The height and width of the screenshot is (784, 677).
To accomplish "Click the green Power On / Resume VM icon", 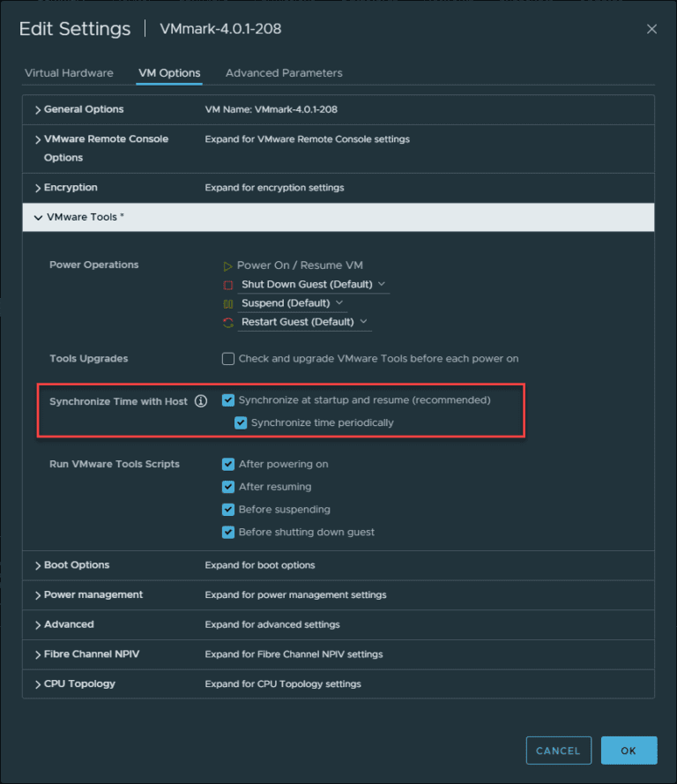I will pos(227,265).
